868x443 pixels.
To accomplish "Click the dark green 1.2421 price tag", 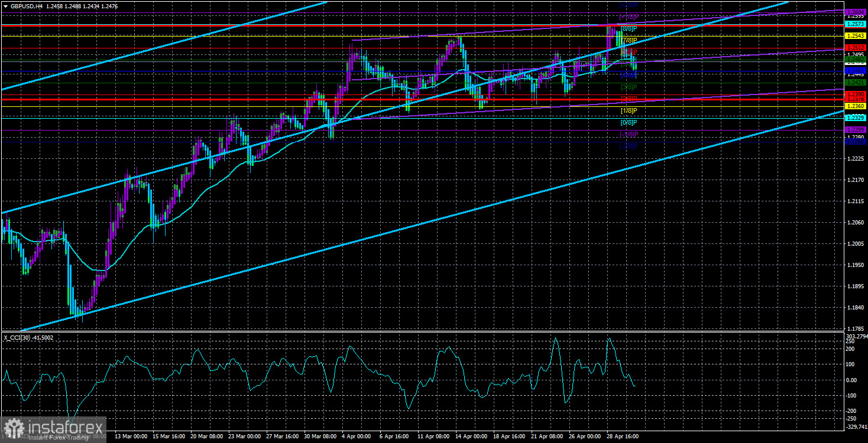I will coord(855,83).
